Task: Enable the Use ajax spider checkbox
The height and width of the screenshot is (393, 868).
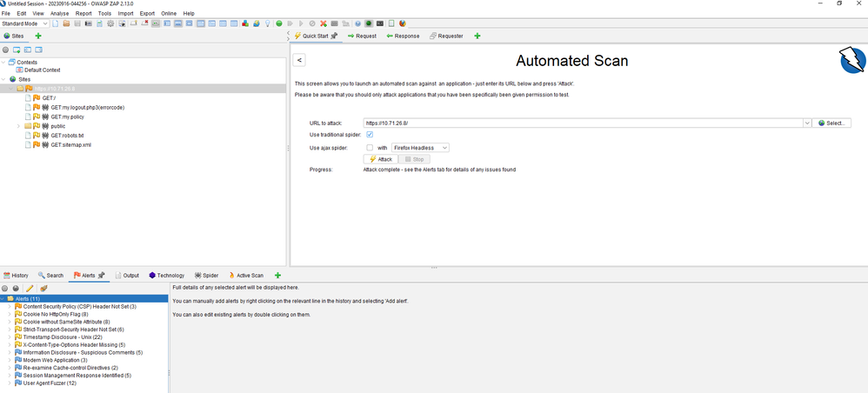Action: click(x=370, y=148)
